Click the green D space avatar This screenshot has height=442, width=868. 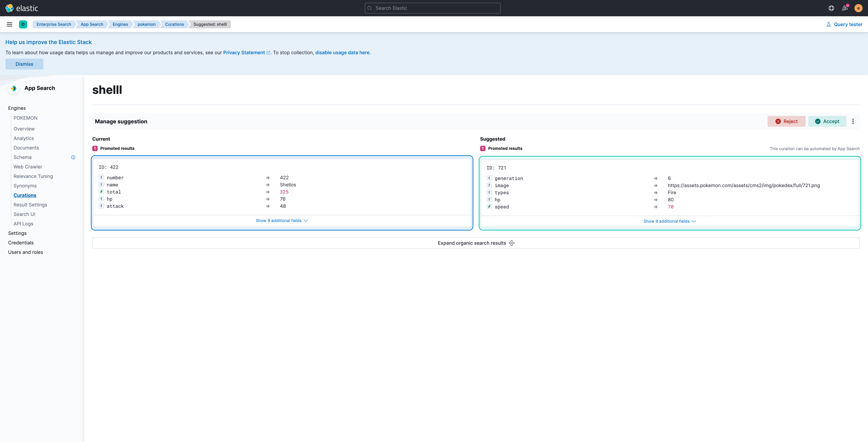(x=23, y=24)
